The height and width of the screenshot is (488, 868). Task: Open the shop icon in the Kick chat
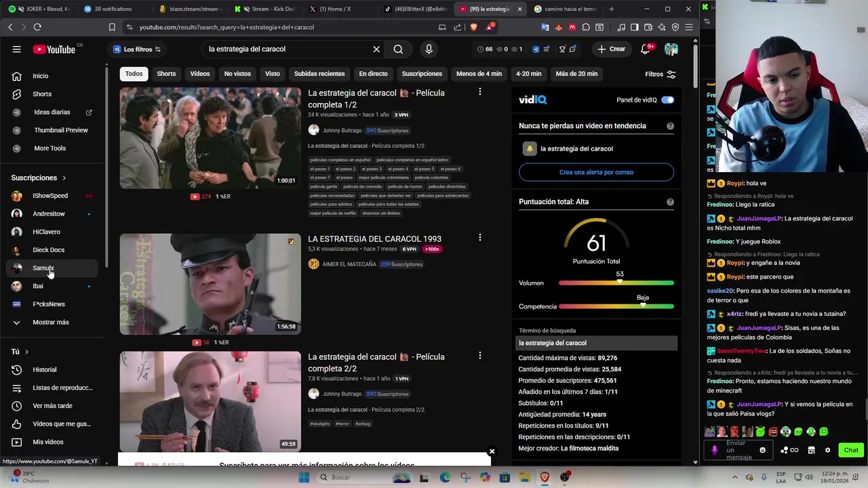811,450
